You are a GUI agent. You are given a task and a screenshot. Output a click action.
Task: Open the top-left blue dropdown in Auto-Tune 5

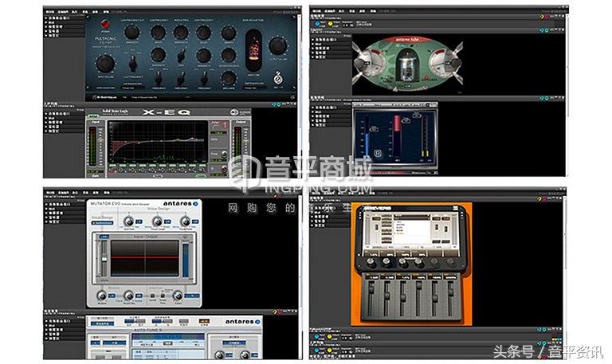pyautogui.click(x=102, y=323)
